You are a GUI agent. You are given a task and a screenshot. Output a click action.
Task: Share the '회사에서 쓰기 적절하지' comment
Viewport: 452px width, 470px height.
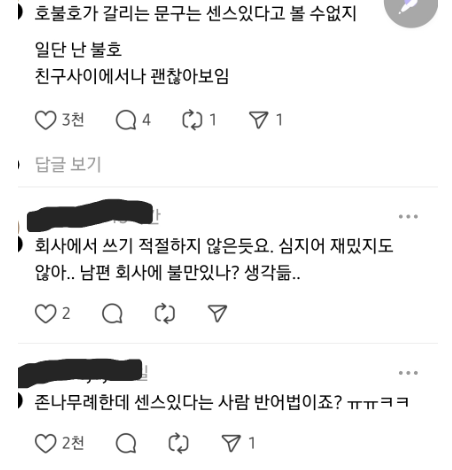[217, 314]
